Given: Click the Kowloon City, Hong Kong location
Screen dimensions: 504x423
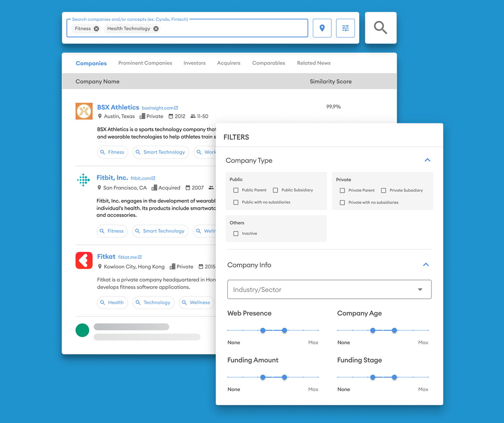Looking at the screenshot, I should (x=134, y=267).
